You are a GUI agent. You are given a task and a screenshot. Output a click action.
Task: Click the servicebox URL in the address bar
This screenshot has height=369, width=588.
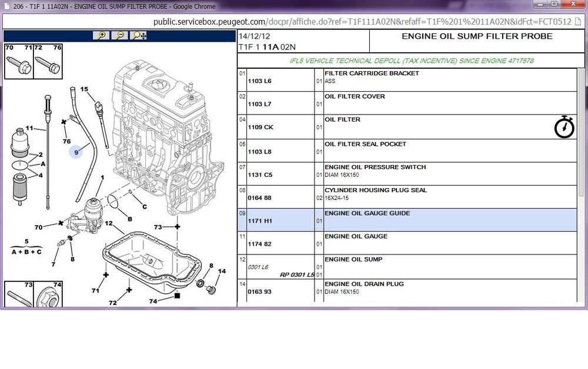[x=362, y=22]
